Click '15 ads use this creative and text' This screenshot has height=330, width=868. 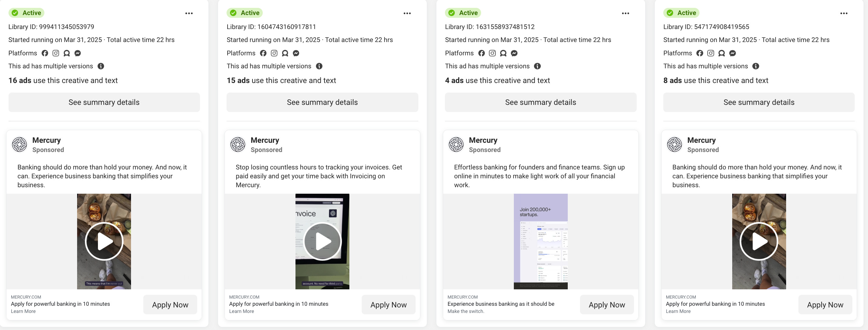coord(281,80)
